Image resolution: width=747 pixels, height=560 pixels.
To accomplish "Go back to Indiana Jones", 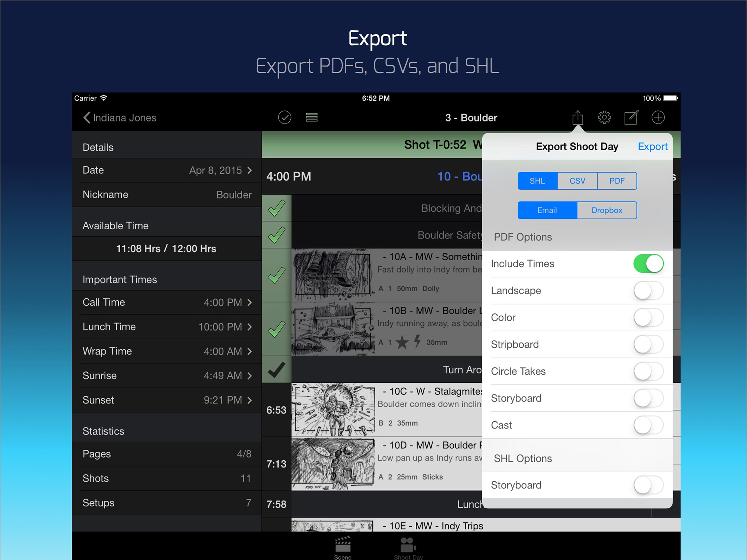I will 120,118.
